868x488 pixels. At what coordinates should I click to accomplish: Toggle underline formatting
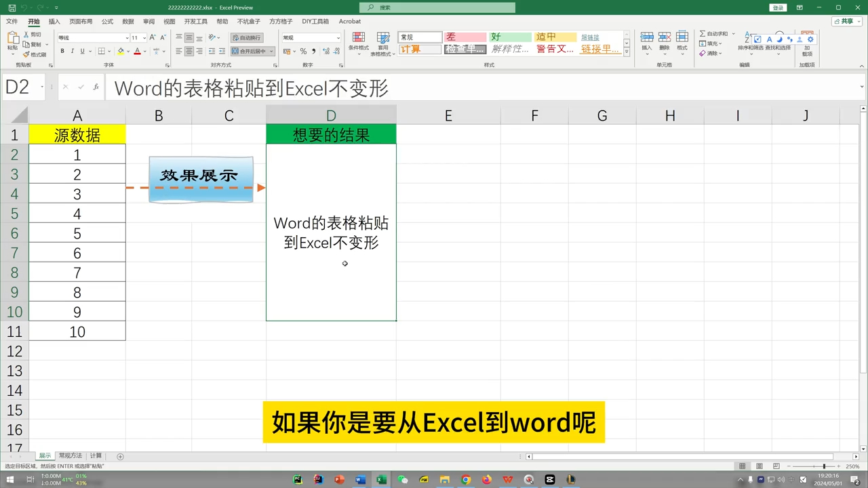(x=82, y=52)
